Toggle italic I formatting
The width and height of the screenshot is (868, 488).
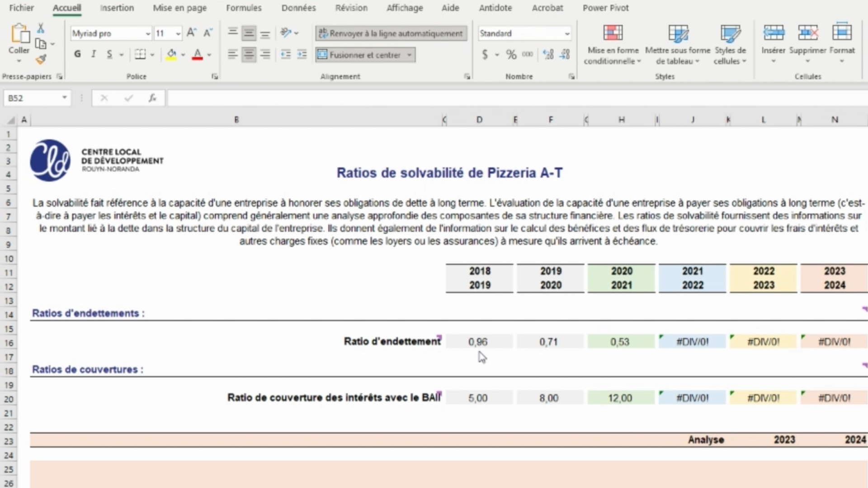click(x=94, y=55)
